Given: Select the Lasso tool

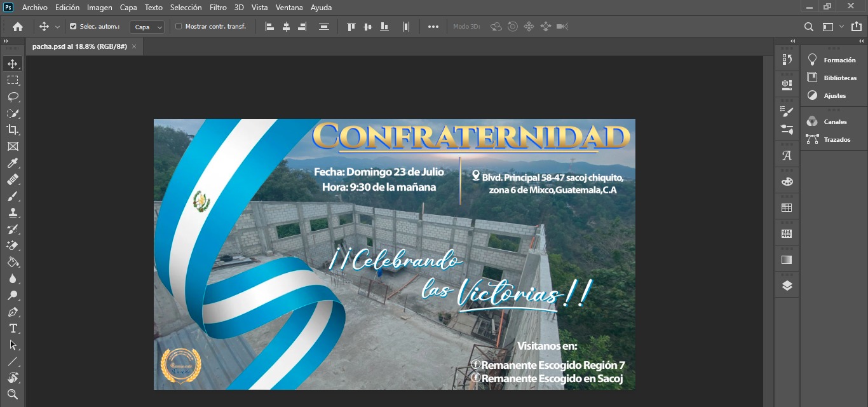Looking at the screenshot, I should pyautogui.click(x=13, y=97).
